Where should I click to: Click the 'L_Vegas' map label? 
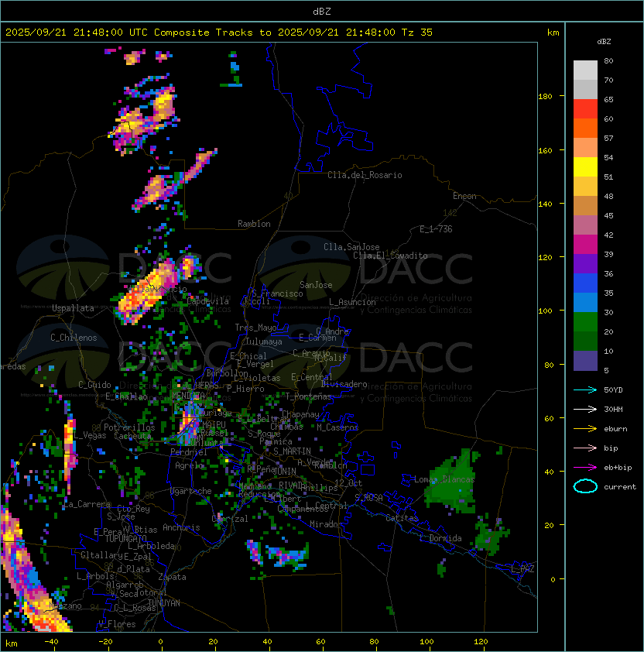pyautogui.click(x=89, y=435)
